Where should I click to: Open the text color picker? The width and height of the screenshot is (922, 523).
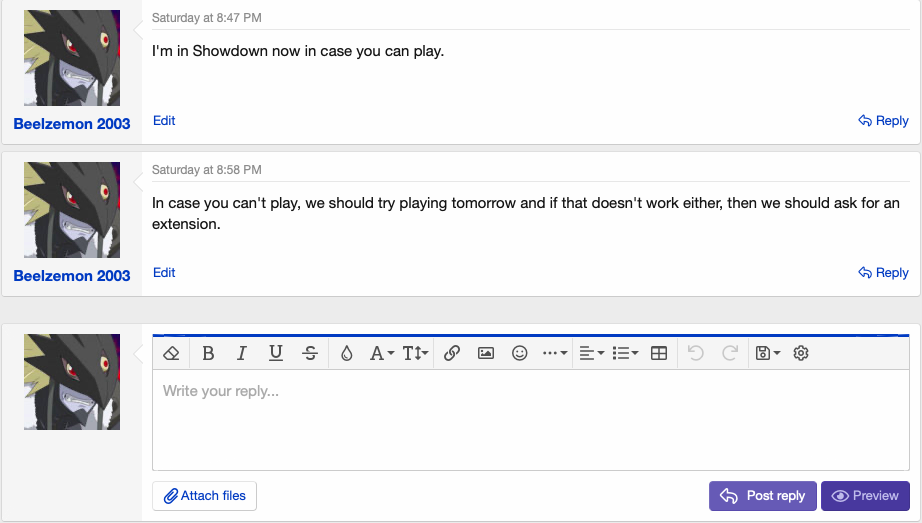point(347,353)
